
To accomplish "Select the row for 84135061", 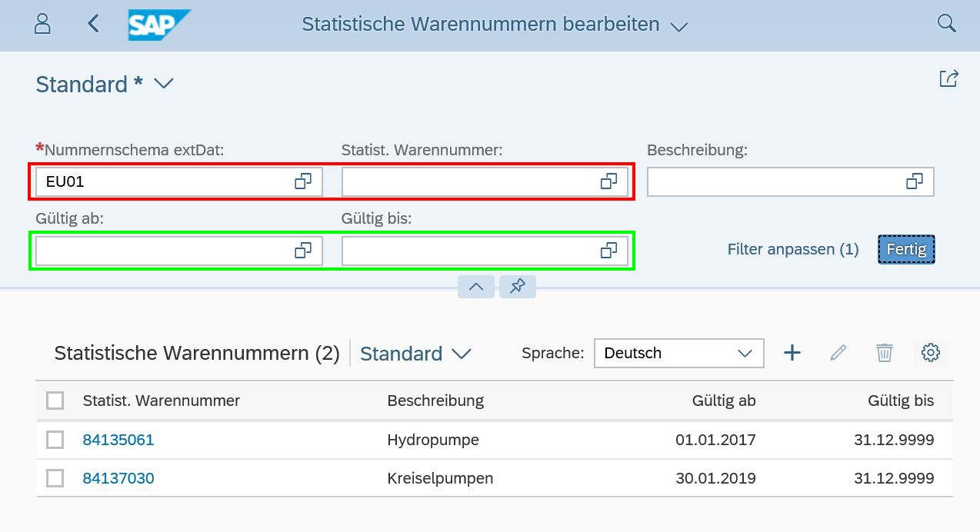I will click(x=55, y=440).
